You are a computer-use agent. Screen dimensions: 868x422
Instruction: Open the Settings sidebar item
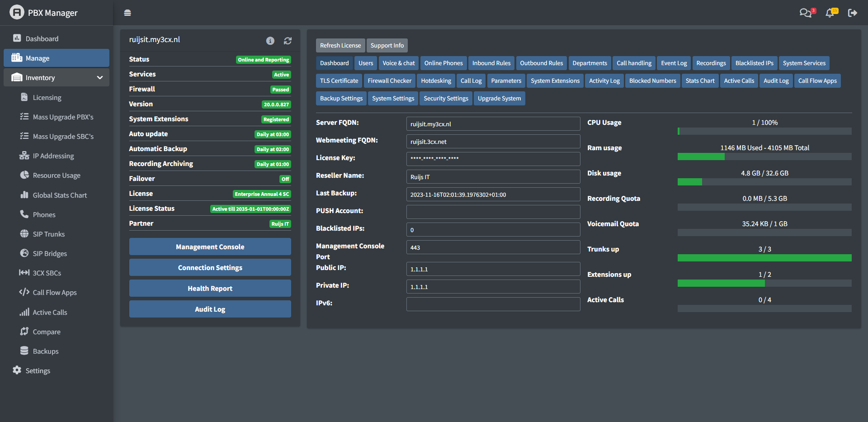(x=38, y=370)
